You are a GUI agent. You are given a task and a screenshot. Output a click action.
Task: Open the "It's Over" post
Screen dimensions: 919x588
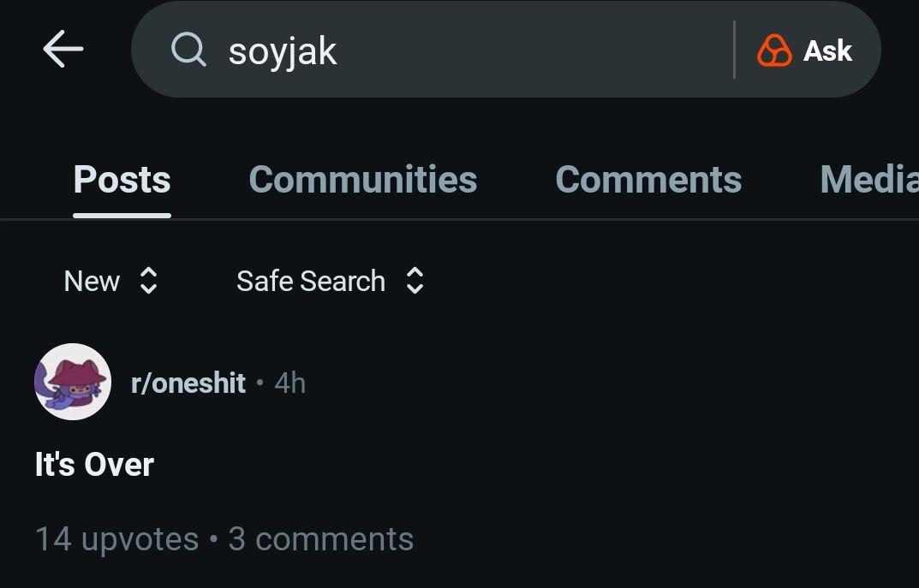tap(94, 465)
